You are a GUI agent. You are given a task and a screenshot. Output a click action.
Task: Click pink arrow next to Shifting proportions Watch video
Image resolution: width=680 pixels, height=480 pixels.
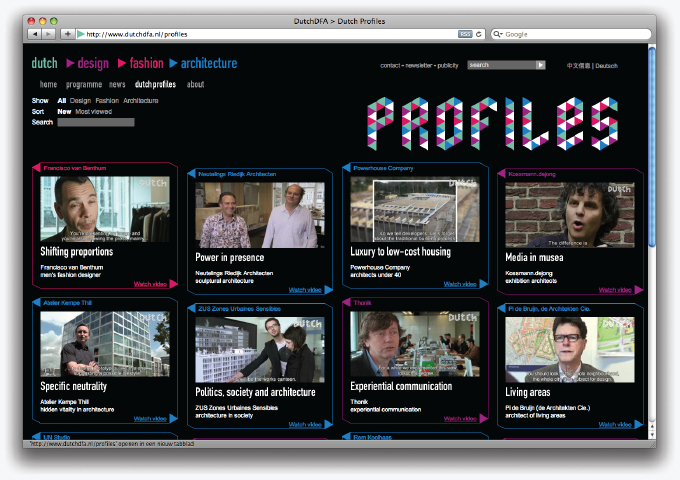[173, 284]
